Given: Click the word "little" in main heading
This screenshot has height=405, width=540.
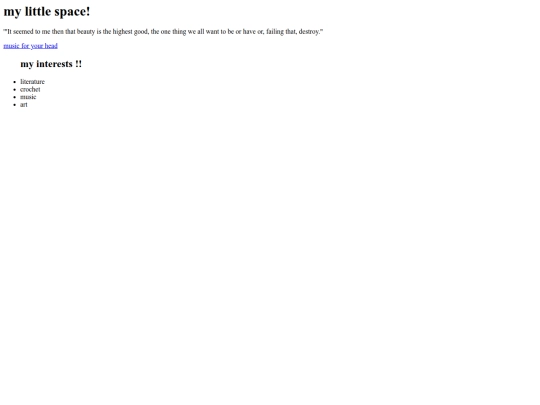Looking at the screenshot, I should tap(38, 11).
